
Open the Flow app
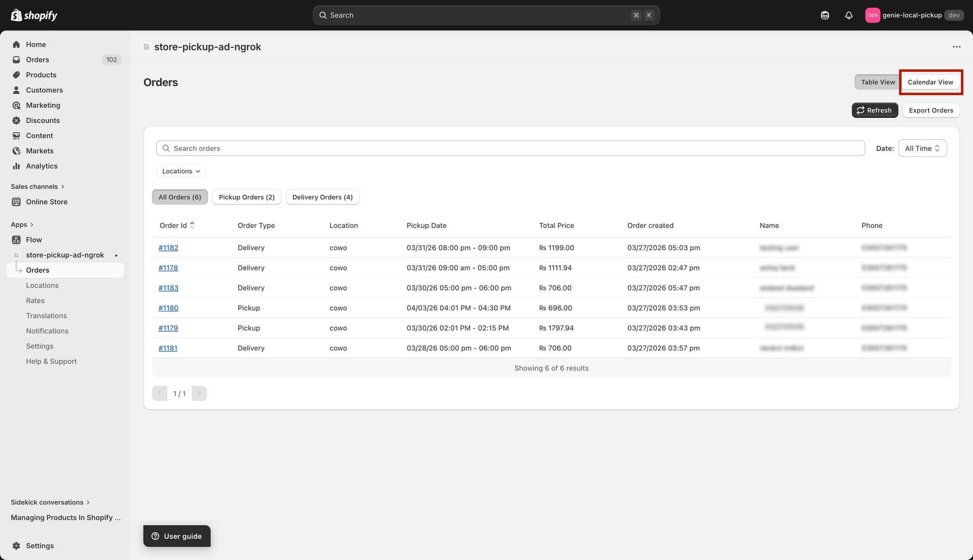33,239
